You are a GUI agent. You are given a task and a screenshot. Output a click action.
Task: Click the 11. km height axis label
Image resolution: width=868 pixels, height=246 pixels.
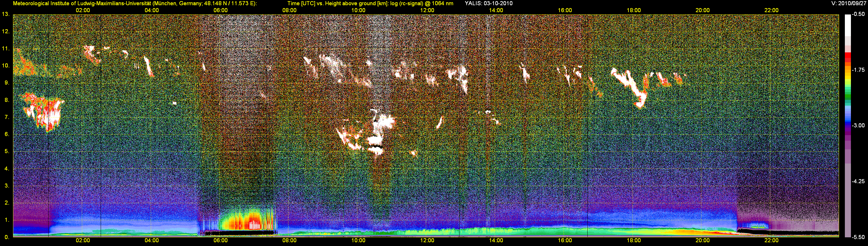(x=5, y=49)
